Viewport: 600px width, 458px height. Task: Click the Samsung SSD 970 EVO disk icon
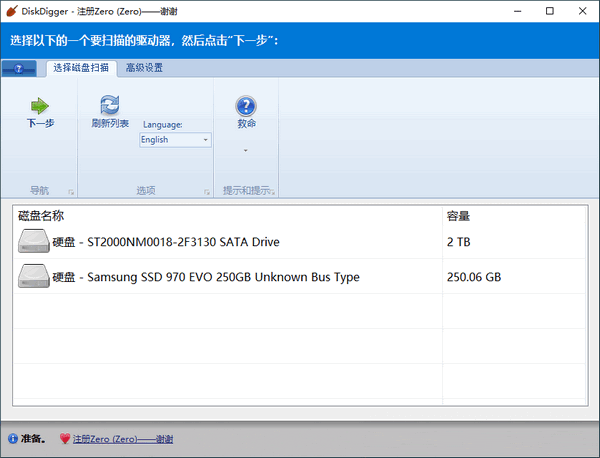coord(34,276)
